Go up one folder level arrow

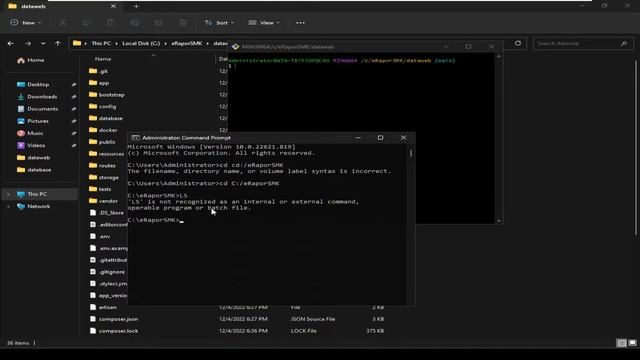click(x=58, y=43)
